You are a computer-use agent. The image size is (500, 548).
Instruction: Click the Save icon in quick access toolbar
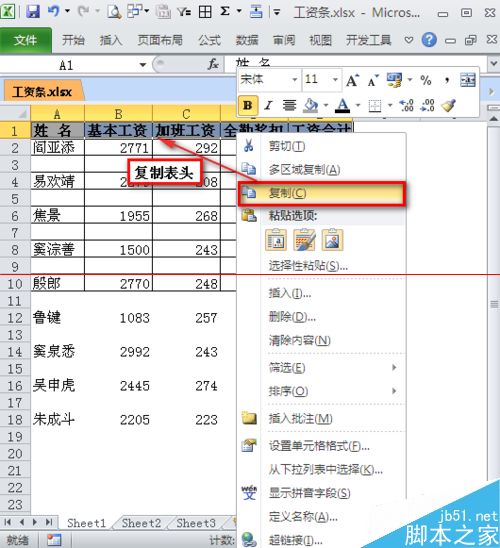coord(33,12)
